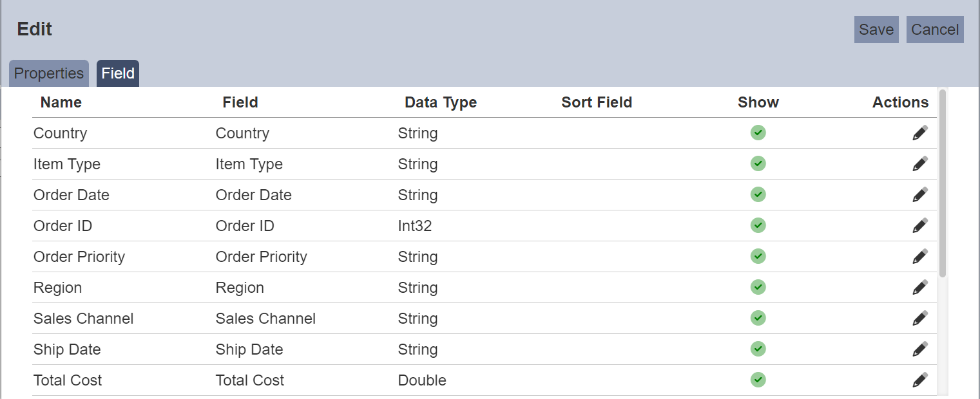Click the Sort Field column header

tap(597, 102)
